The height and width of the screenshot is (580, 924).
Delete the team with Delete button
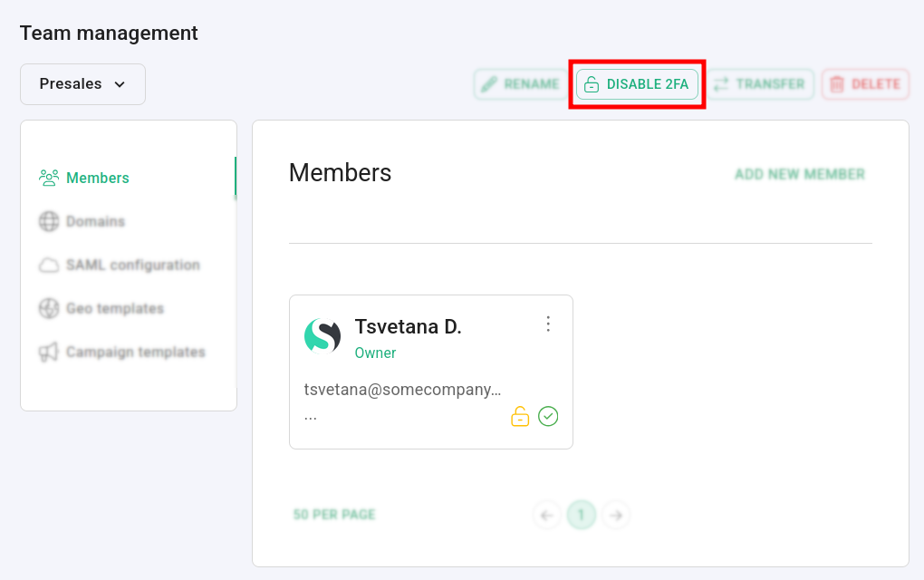coord(865,84)
